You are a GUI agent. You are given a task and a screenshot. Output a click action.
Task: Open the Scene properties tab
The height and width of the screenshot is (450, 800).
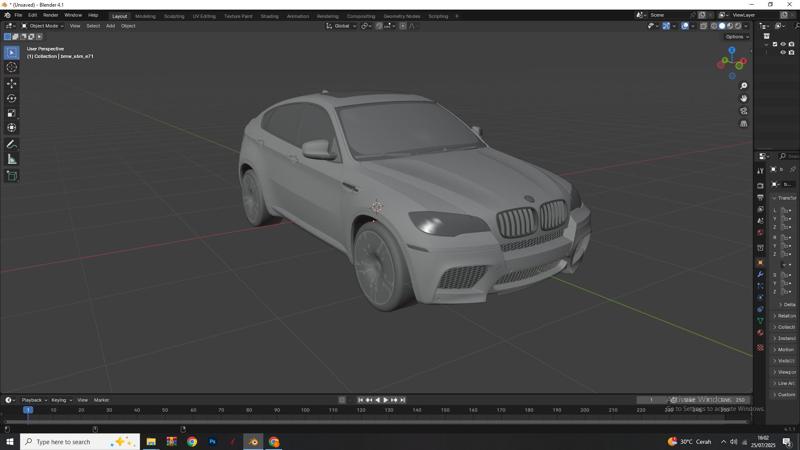[760, 221]
